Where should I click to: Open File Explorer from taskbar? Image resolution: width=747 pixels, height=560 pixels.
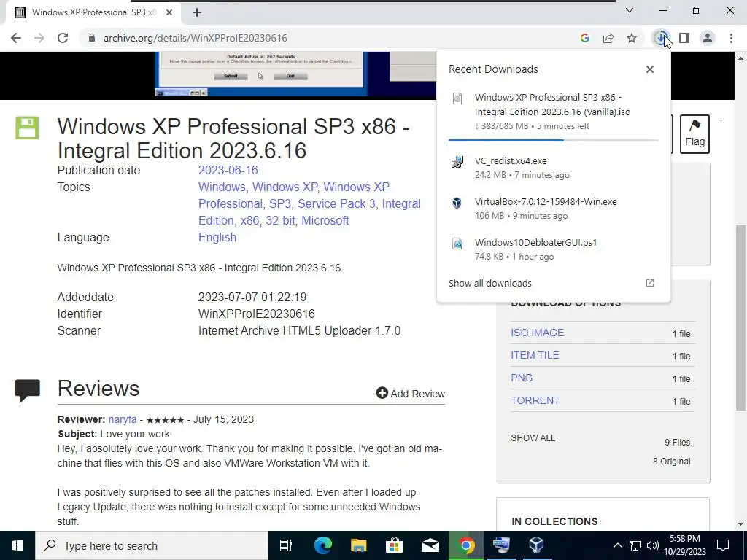point(359,545)
